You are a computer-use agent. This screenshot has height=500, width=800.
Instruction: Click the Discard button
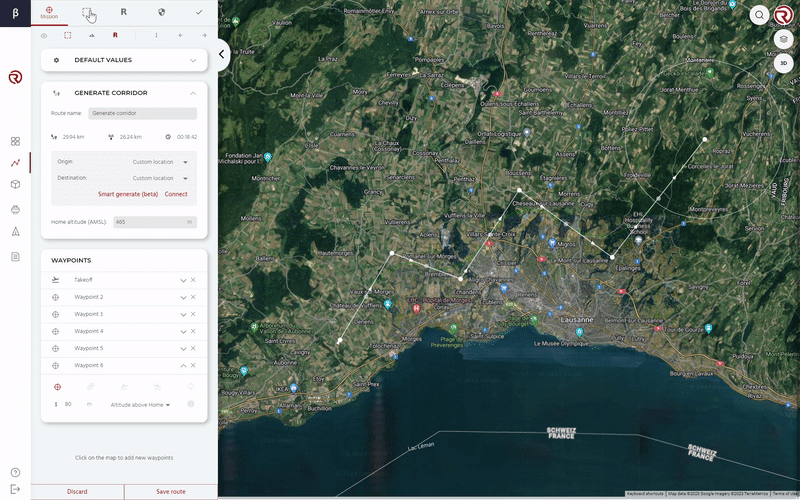pyautogui.click(x=77, y=492)
